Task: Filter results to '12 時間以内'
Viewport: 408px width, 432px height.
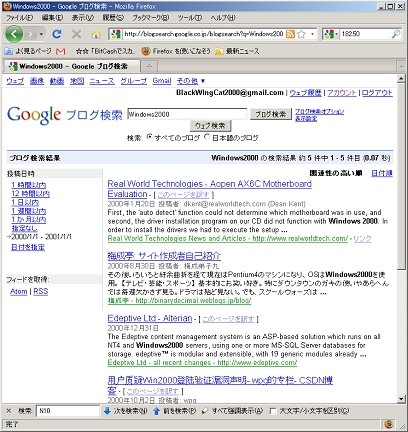Action: pyautogui.click(x=31, y=194)
